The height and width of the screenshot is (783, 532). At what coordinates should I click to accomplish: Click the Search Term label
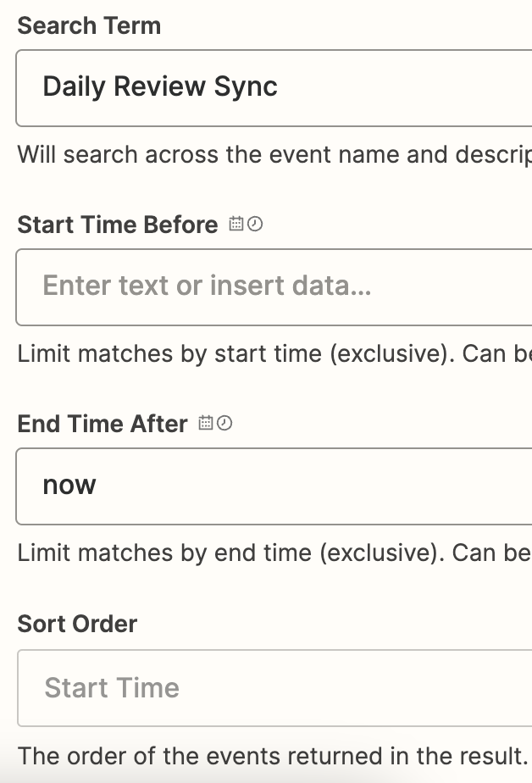(89, 25)
